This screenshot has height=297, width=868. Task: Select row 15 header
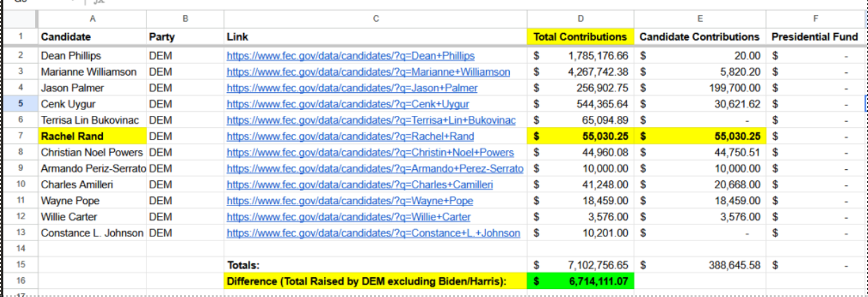pyautogui.click(x=20, y=265)
